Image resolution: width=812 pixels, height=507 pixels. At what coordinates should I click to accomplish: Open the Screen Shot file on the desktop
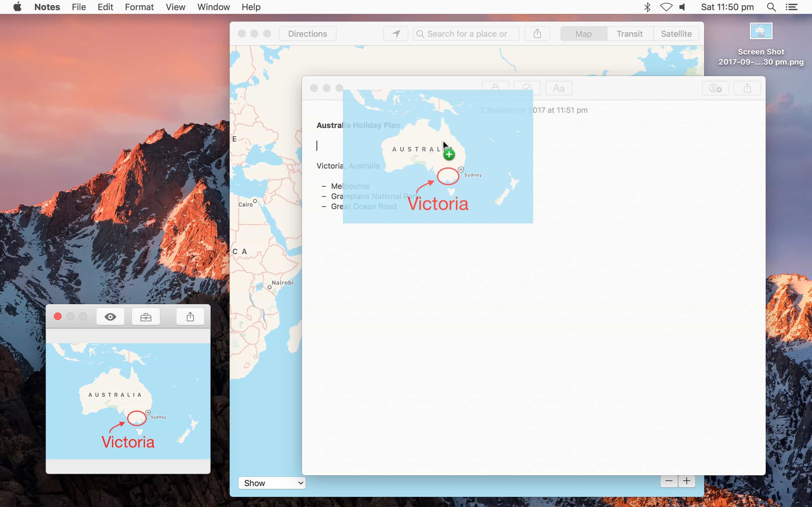pos(761,30)
